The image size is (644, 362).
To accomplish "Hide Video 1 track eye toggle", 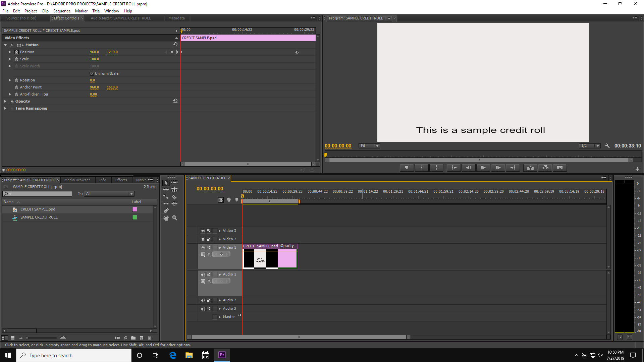I will point(203,248).
